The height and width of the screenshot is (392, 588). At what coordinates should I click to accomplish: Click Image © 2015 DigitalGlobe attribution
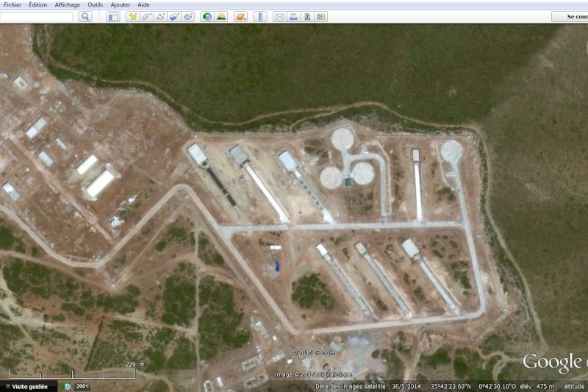[x=313, y=374]
